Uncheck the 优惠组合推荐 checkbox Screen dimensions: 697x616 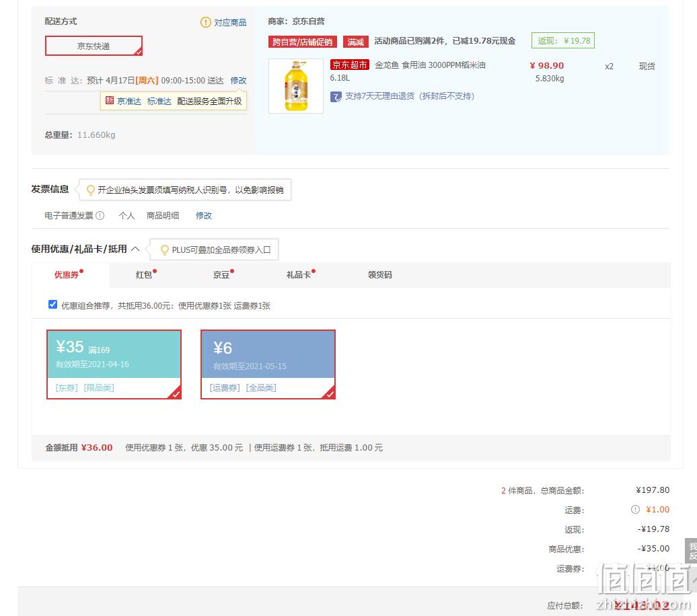click(x=52, y=305)
